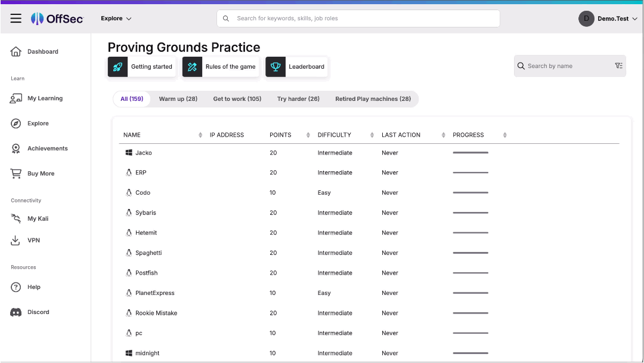Click the Getting started rocket icon
This screenshot has height=363, width=644.
click(118, 67)
